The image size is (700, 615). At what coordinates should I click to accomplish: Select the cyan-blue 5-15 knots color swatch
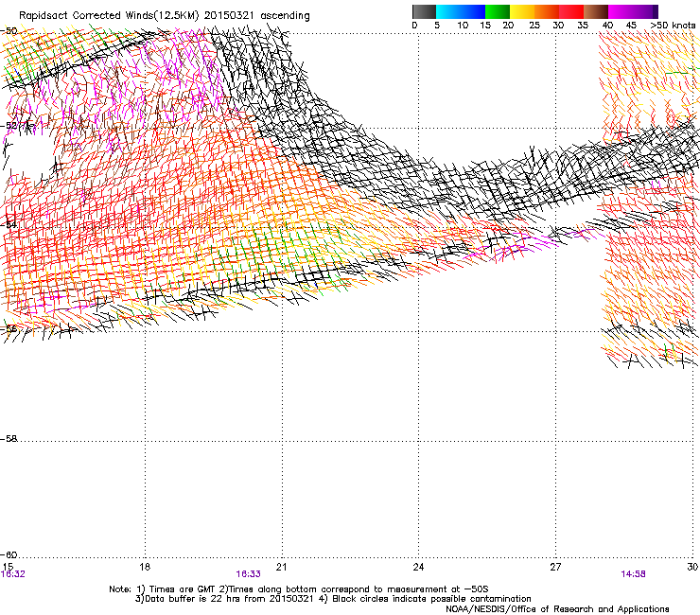(461, 11)
